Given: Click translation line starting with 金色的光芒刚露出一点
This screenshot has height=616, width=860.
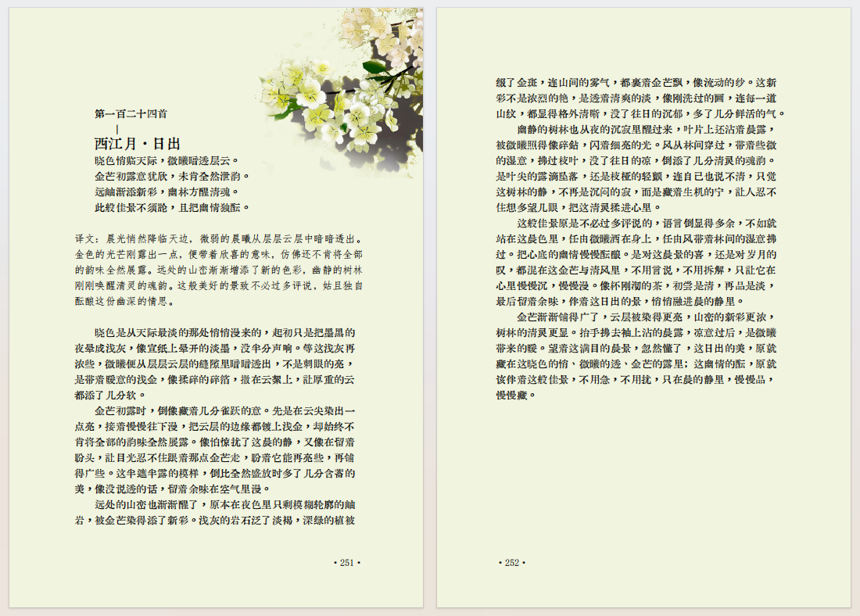Looking at the screenshot, I should click(x=219, y=254).
